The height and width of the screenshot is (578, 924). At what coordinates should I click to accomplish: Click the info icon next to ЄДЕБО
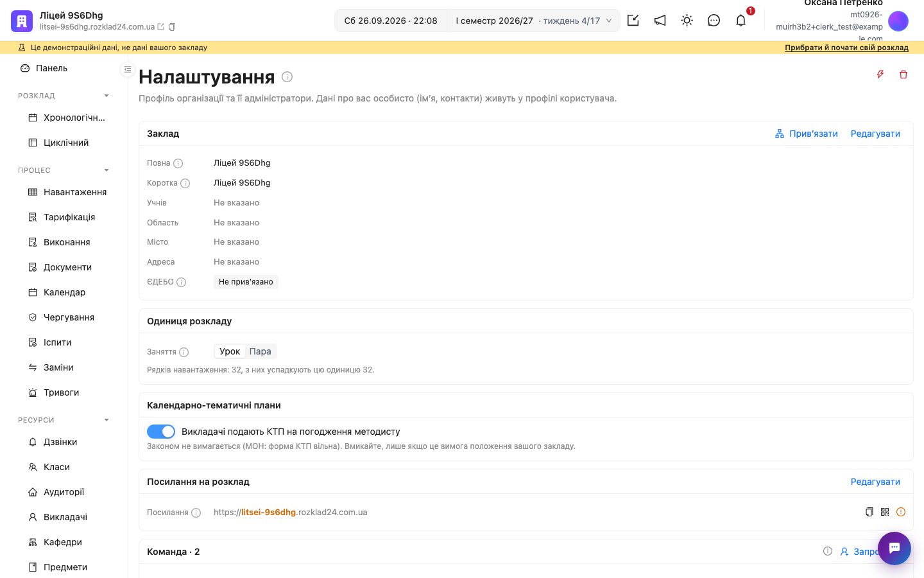point(182,282)
